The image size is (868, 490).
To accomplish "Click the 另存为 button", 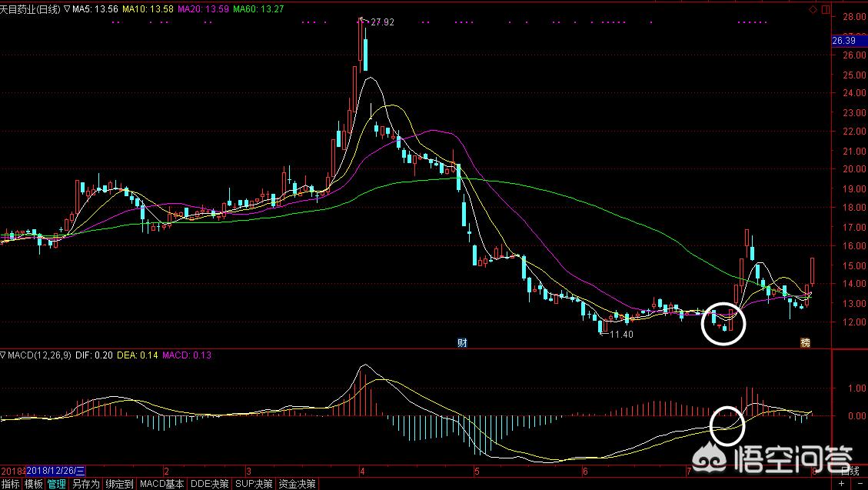I will tap(85, 484).
